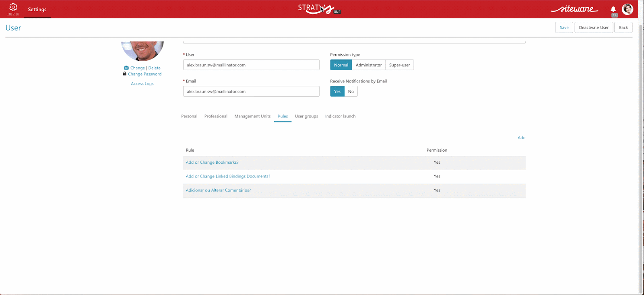This screenshot has height=295, width=644.
Task: Click the Settings header tab
Action: (37, 9)
